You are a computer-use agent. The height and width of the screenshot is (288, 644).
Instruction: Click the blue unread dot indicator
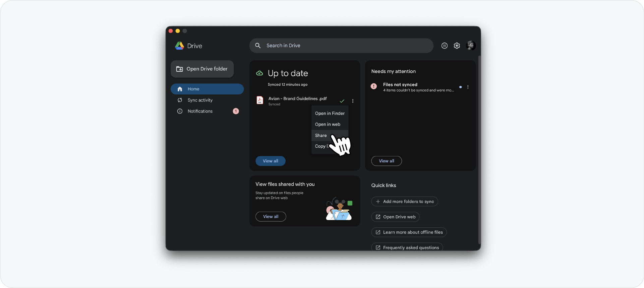point(461,87)
